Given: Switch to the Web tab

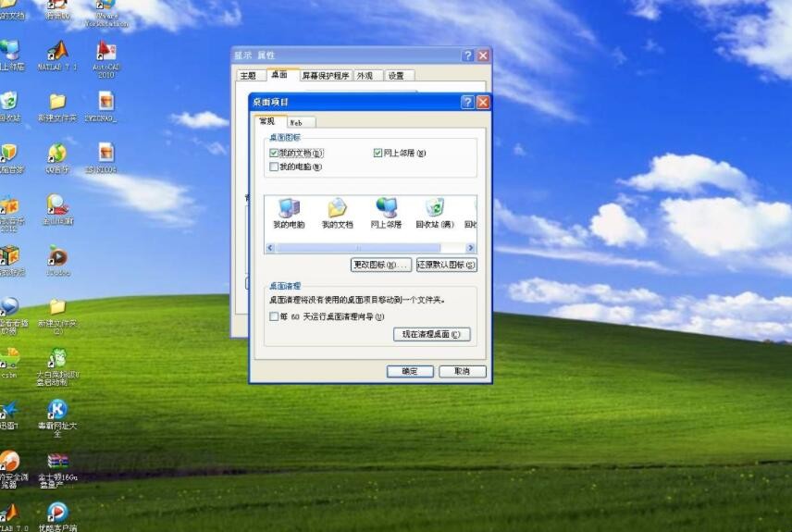Looking at the screenshot, I should (x=297, y=122).
